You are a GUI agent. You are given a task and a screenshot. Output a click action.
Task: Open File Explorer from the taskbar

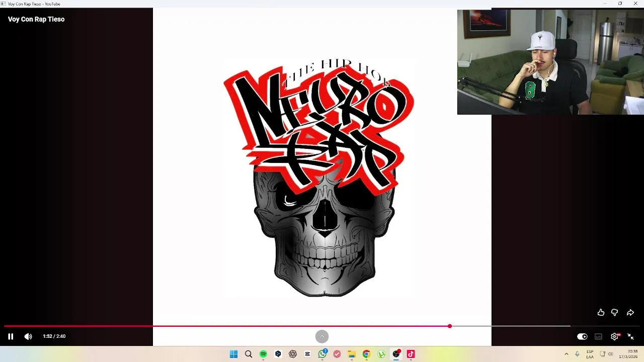coord(352,354)
